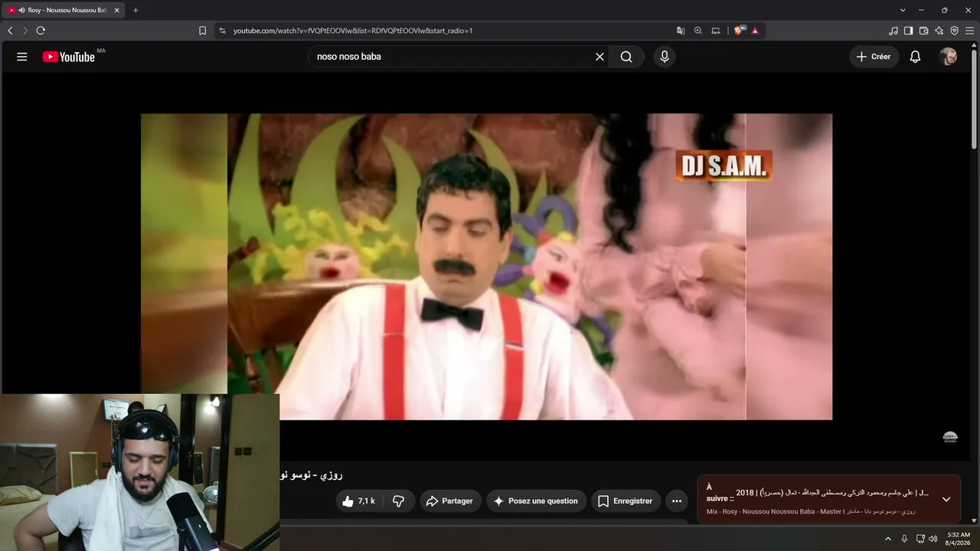Image resolution: width=980 pixels, height=551 pixels.
Task: Open the Brave Shields lion icon
Action: (740, 31)
